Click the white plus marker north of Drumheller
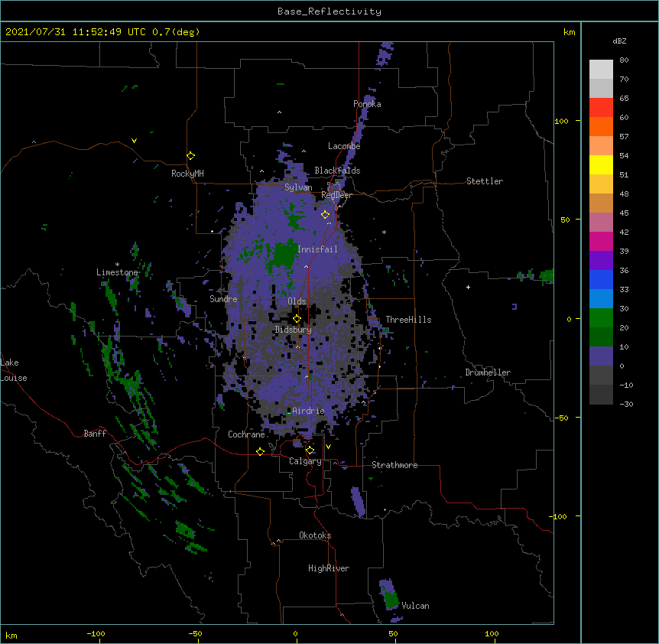Image resolution: width=659 pixels, height=644 pixels. 468,287
